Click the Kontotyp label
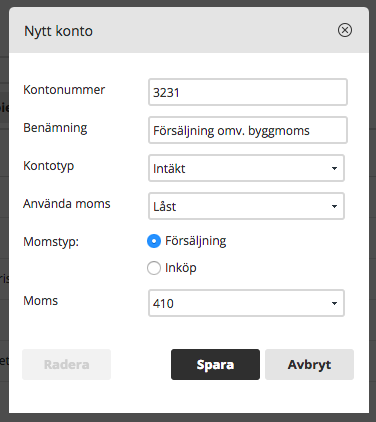Screen dimensions: 376x422 click(49, 166)
